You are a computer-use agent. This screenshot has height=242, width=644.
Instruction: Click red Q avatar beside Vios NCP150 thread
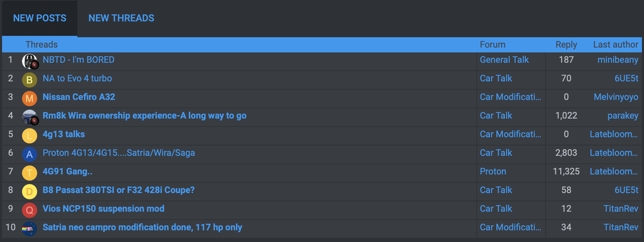30,209
